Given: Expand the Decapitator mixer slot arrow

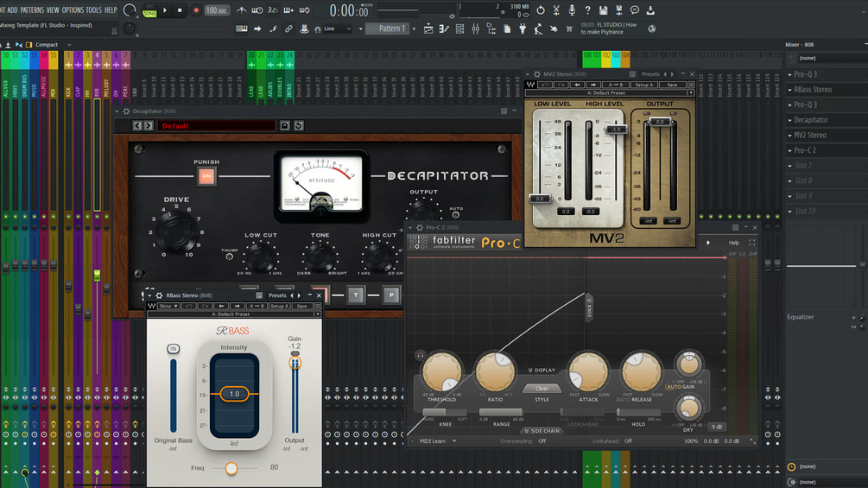Looking at the screenshot, I should 790,120.
